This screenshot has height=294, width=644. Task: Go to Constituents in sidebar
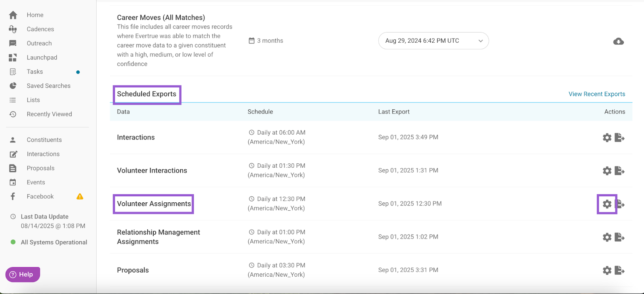[x=44, y=140]
